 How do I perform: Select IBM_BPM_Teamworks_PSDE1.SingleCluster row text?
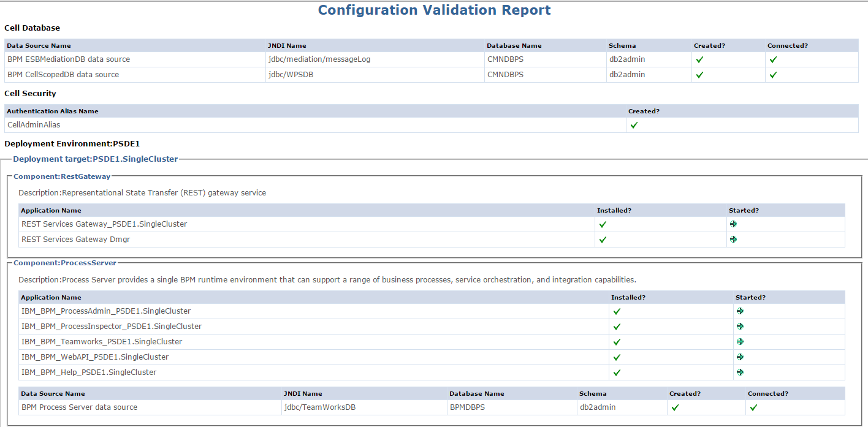(102, 342)
